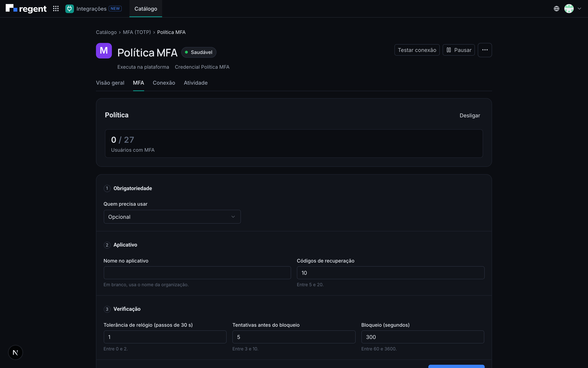This screenshot has width=588, height=368.
Task: Click the NEW badge next to Integrações
Action: (115, 9)
